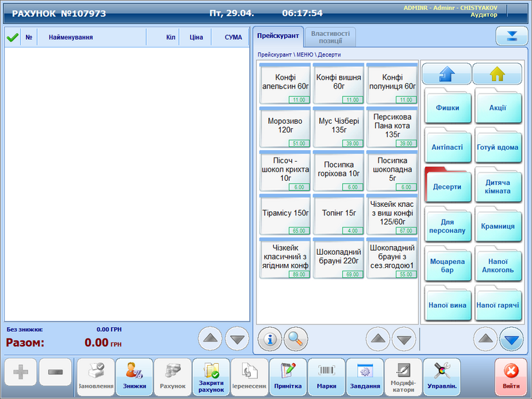Click the green checkmark column header
The image size is (532, 399).
11,38
